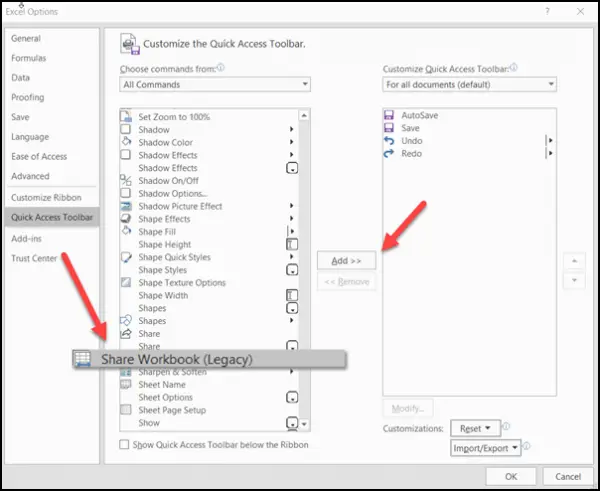Expand the Redo split arrow in toolbar list
Image resolution: width=600 pixels, height=491 pixels.
(550, 153)
